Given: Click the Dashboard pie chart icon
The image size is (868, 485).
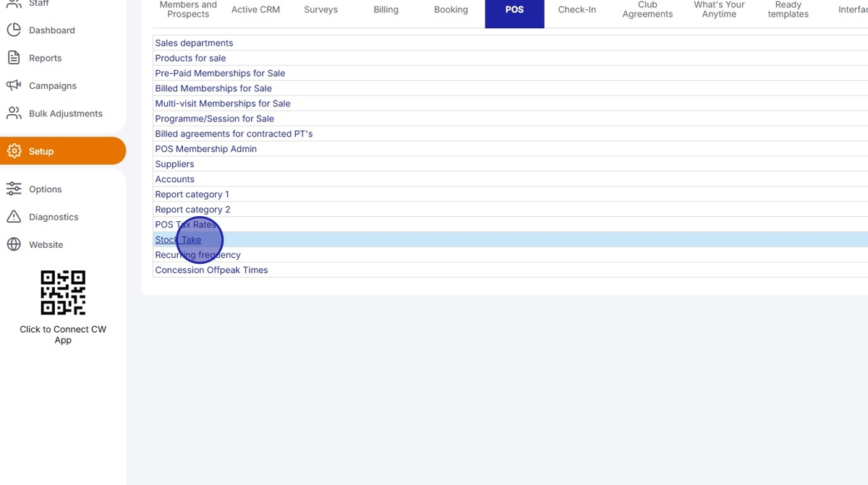Looking at the screenshot, I should pos(14,30).
